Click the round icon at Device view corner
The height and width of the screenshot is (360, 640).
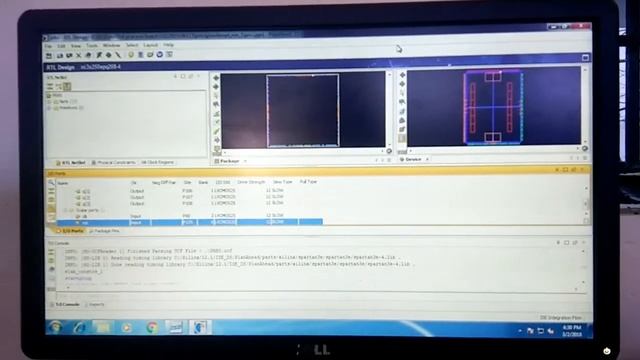pyautogui.click(x=585, y=149)
